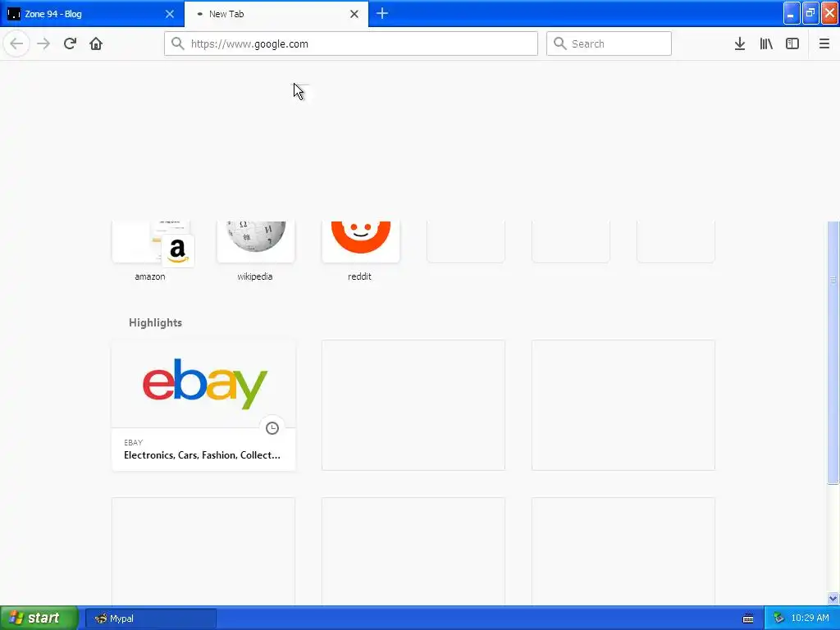Image resolution: width=840 pixels, height=630 pixels.
Task: Open the amazon top site tile
Action: pos(151,242)
